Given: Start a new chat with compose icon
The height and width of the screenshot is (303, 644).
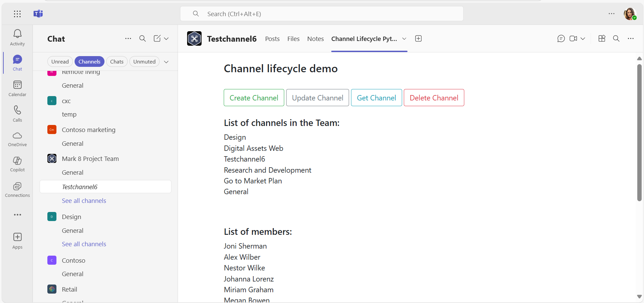Looking at the screenshot, I should point(157,39).
